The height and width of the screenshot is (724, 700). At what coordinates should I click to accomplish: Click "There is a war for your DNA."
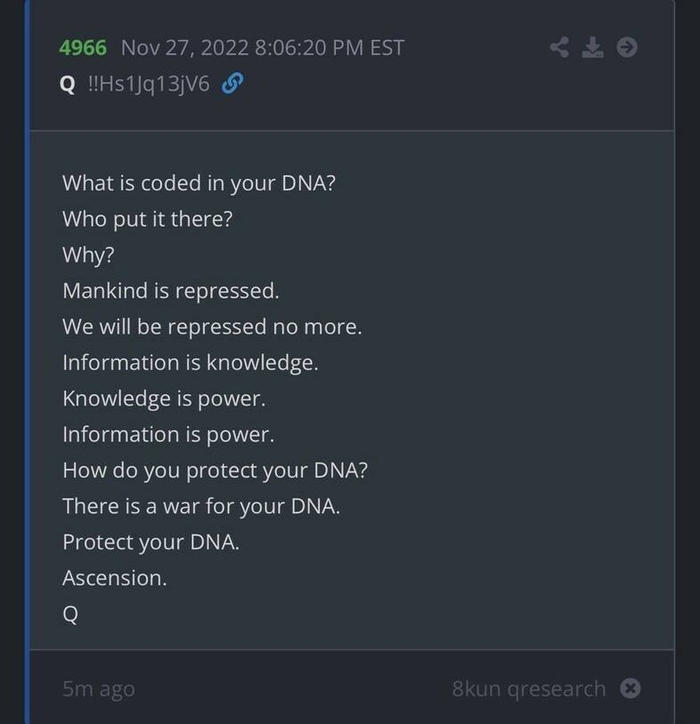click(x=201, y=507)
